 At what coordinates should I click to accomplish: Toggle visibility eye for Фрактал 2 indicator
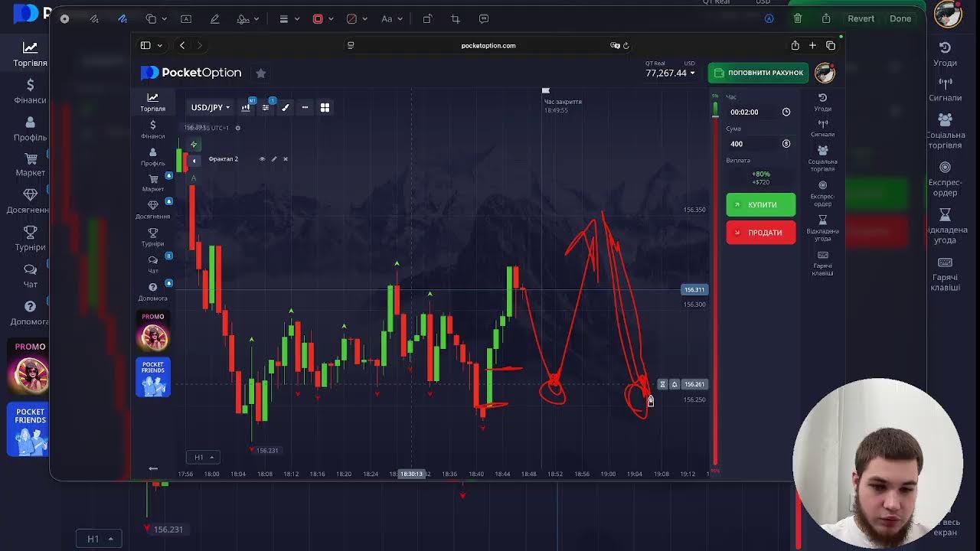(262, 159)
